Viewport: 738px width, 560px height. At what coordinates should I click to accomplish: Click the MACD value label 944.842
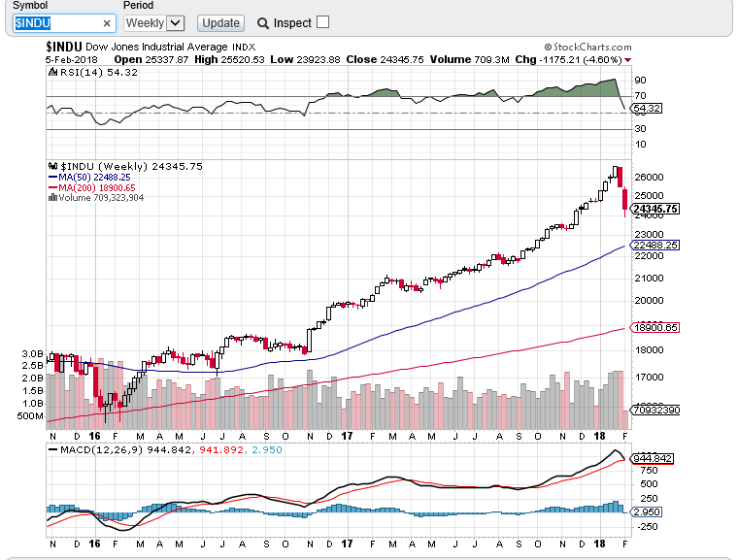tap(653, 458)
